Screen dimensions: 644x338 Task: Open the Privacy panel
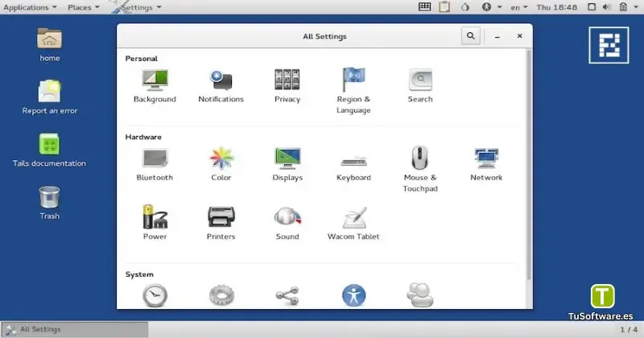coord(287,86)
